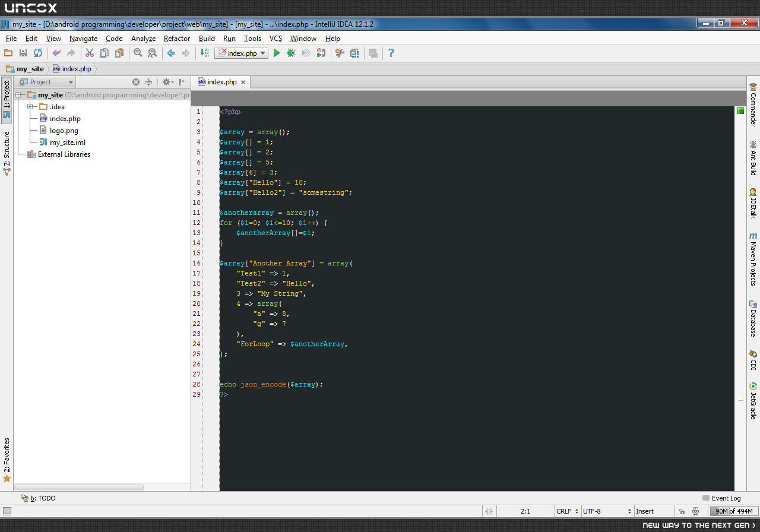Open the Structure tool window

pos(7,153)
